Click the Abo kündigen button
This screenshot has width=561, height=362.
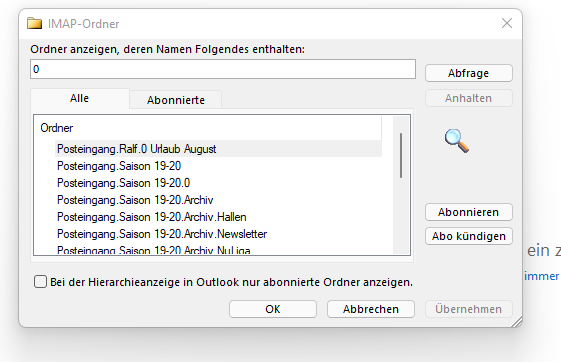(x=469, y=236)
